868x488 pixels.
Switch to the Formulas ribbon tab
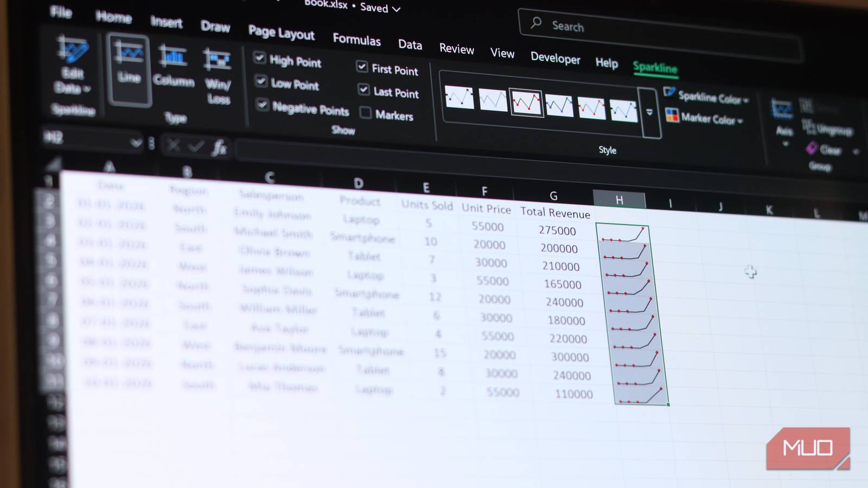(356, 41)
